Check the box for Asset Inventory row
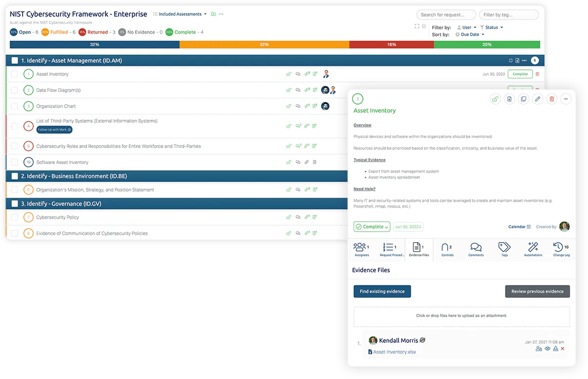This screenshot has width=588, height=379. coord(14,74)
